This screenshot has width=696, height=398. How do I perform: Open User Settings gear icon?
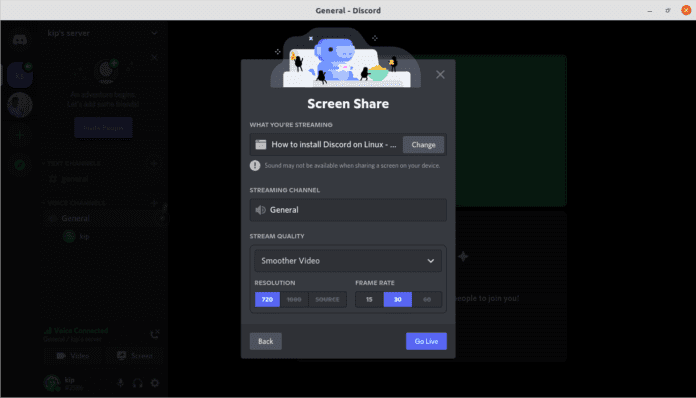click(x=154, y=383)
